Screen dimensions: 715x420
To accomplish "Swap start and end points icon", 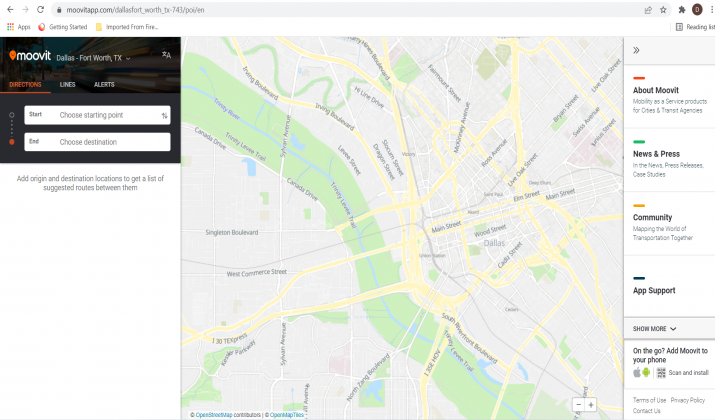I will (165, 115).
